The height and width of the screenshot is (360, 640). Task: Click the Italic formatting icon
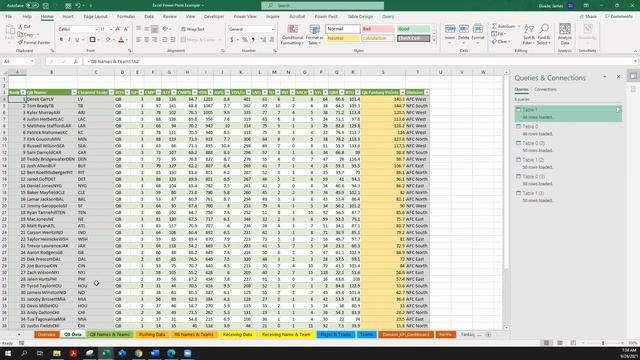click(x=69, y=40)
